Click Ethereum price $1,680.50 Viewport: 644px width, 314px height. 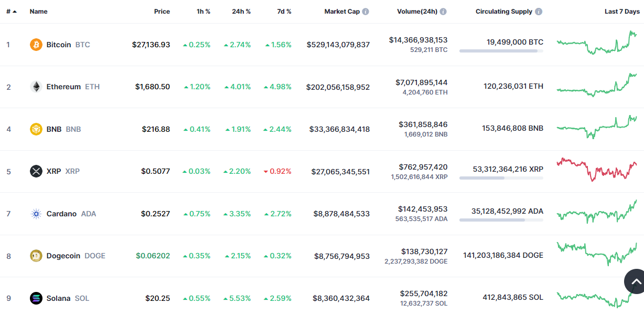pos(153,87)
